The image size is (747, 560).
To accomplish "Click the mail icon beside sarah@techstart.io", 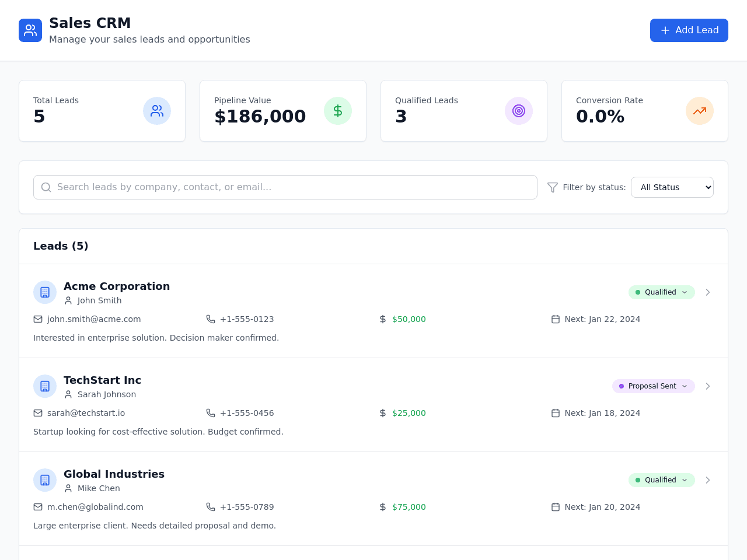I will click(38, 413).
